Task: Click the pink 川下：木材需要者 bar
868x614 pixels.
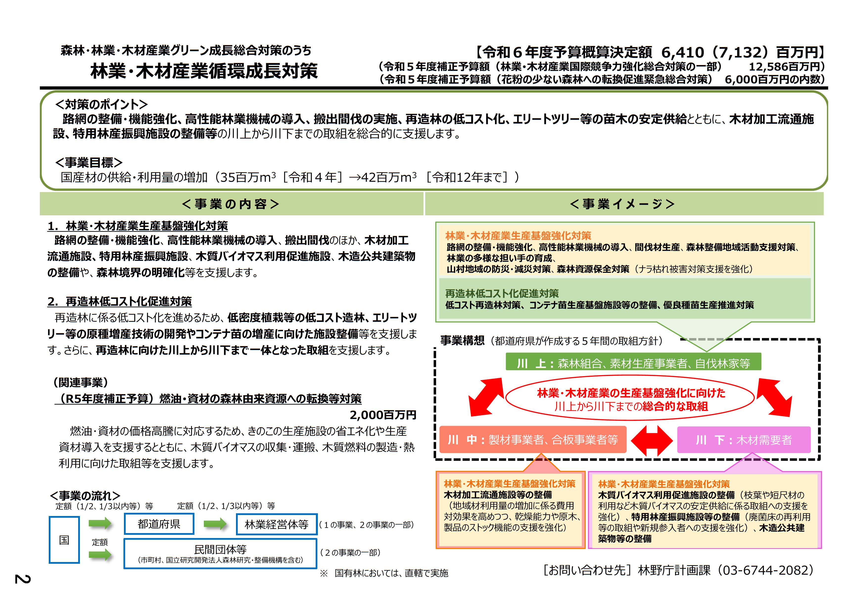Action: (x=744, y=440)
